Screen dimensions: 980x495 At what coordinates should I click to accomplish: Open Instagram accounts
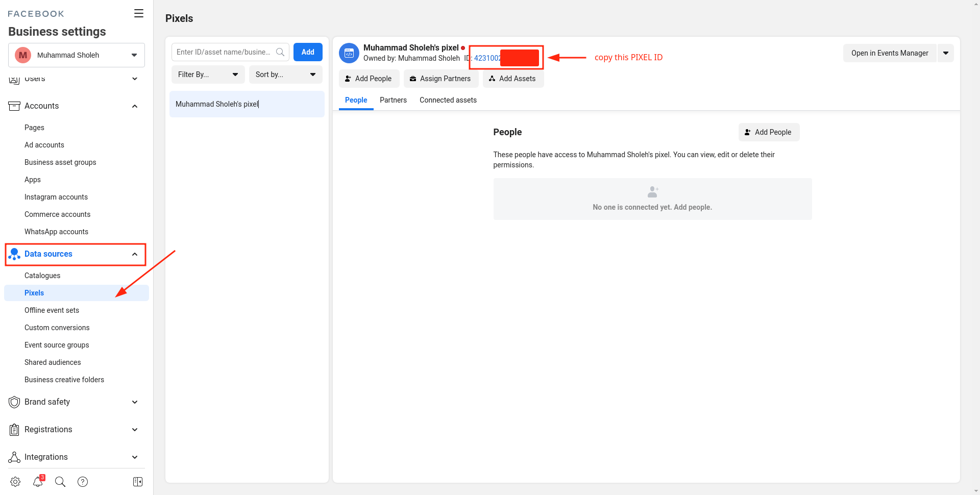pyautogui.click(x=56, y=197)
